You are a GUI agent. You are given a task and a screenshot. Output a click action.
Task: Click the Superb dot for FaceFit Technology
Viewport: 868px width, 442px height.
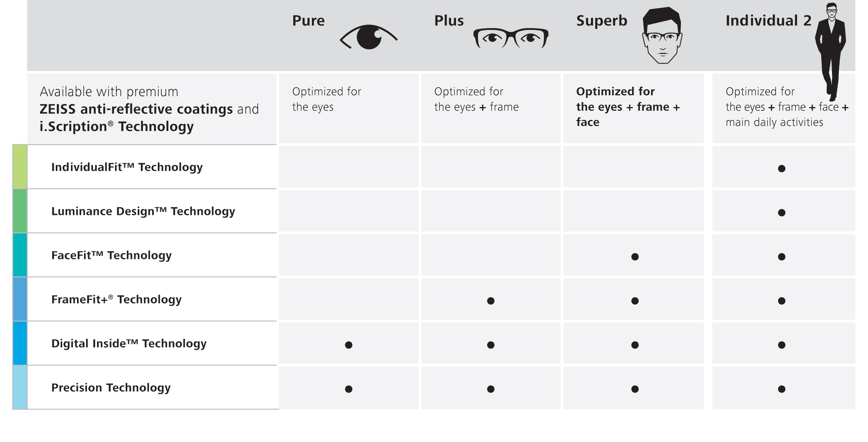[x=635, y=257]
